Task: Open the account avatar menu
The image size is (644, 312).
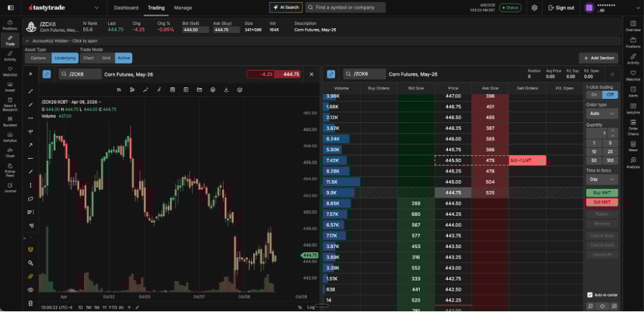Action: tap(590, 8)
